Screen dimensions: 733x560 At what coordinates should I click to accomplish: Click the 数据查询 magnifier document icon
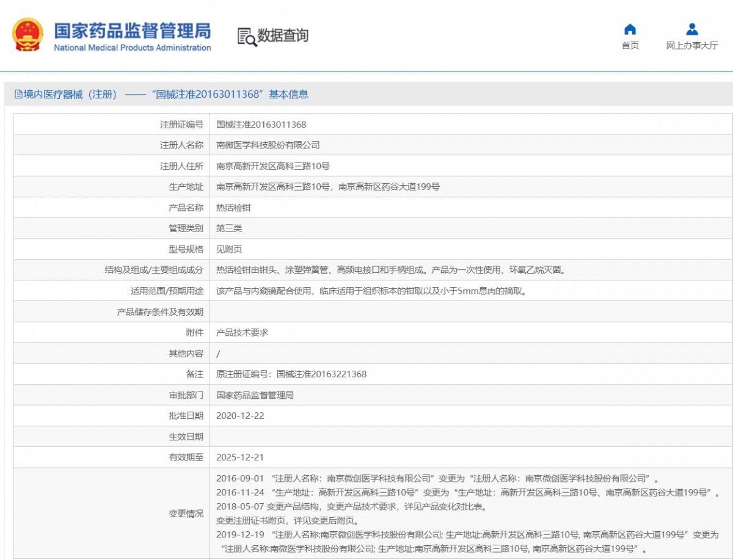[246, 37]
